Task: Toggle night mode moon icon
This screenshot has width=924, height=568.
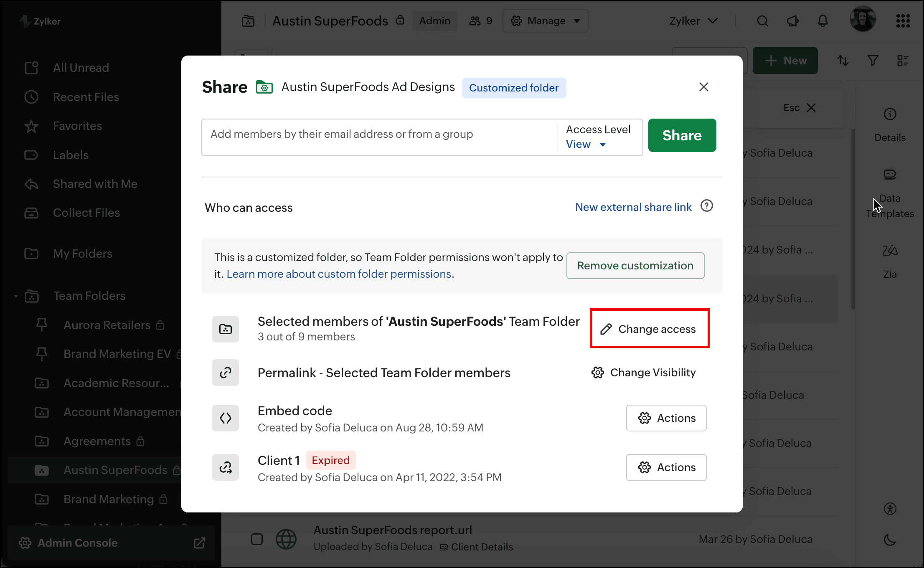Action: click(x=890, y=540)
